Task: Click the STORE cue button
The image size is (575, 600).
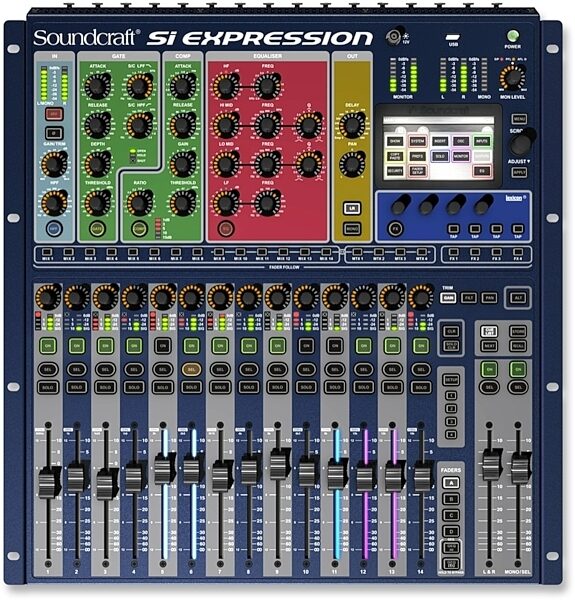Action: tap(518, 331)
